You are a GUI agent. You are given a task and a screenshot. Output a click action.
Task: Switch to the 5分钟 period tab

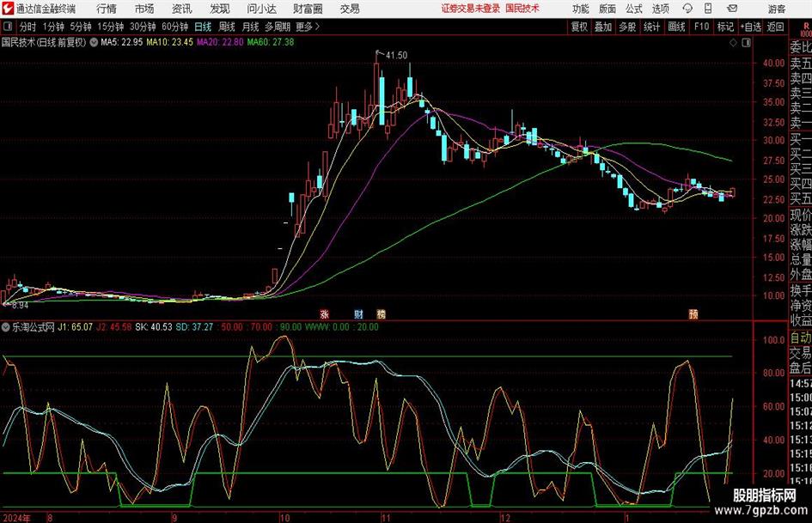pos(81,27)
